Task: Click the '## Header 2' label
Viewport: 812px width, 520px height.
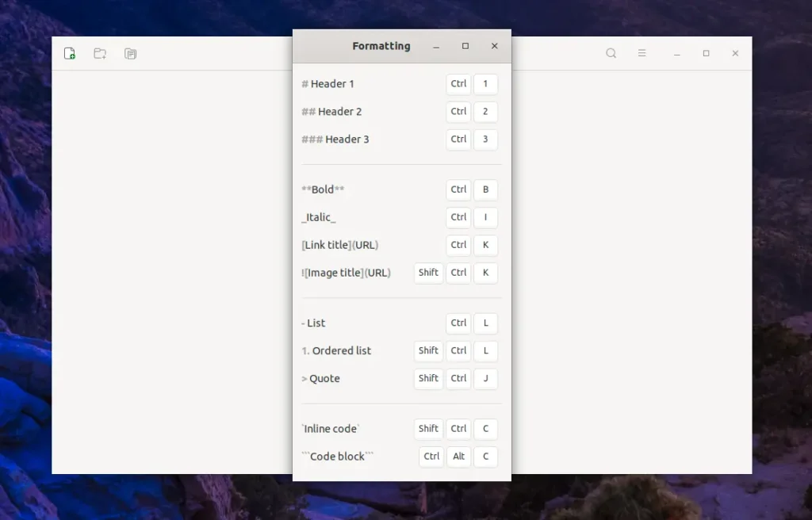Action: [331, 111]
